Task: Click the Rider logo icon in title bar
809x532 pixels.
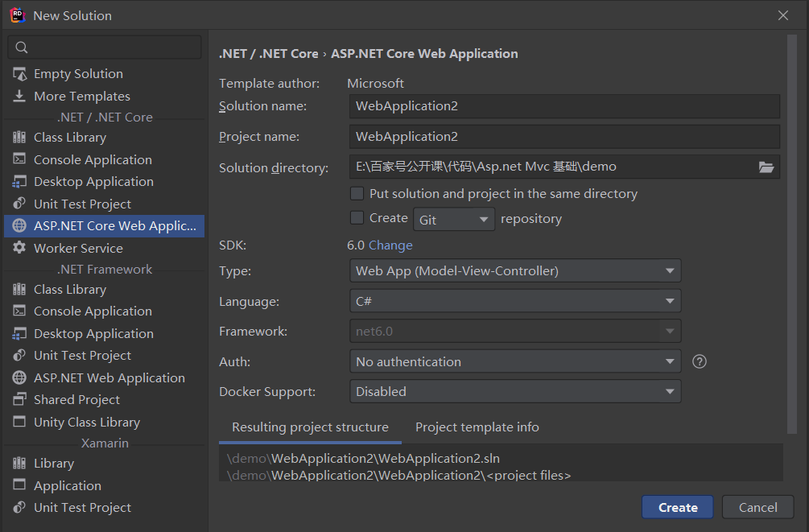Action: [18, 15]
